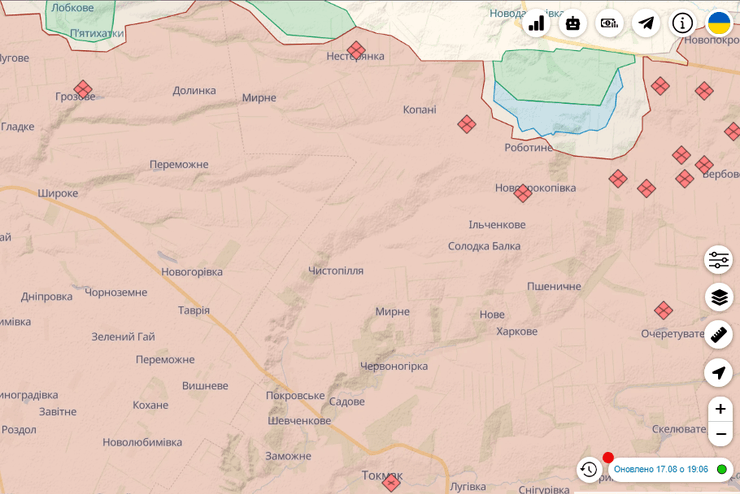Viewport: 740px width, 494px height.
Task: Open the Ukrainian flag language selector
Action: click(719, 23)
